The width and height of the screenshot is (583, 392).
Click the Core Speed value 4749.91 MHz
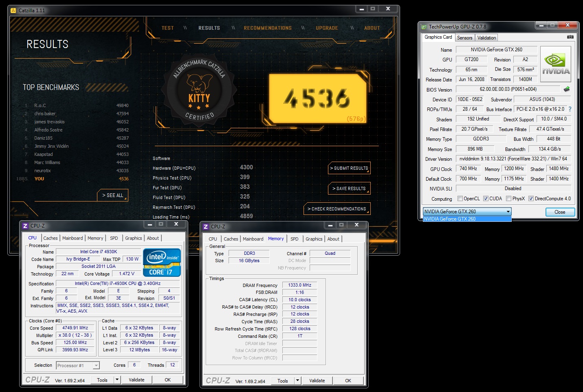[x=75, y=328]
